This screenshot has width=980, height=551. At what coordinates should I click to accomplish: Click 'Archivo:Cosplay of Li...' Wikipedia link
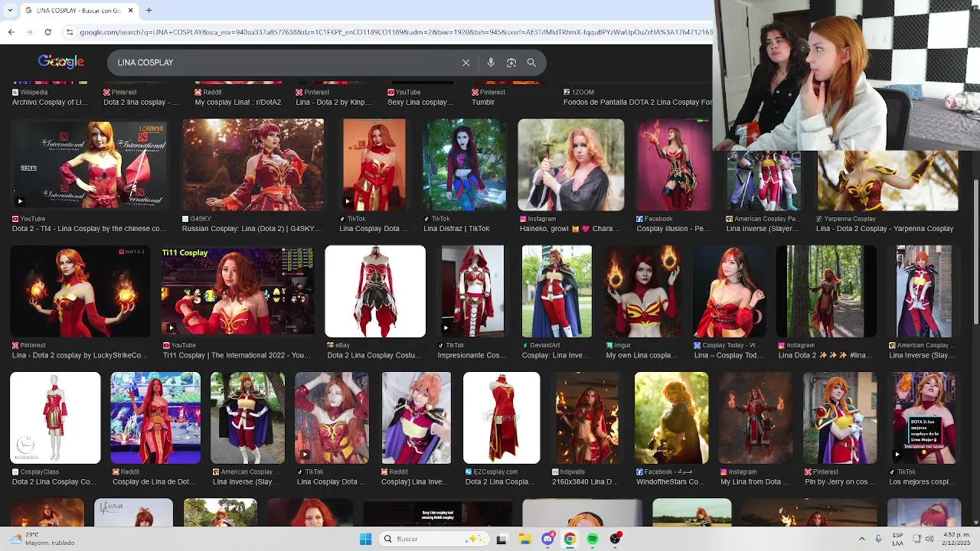(50, 102)
